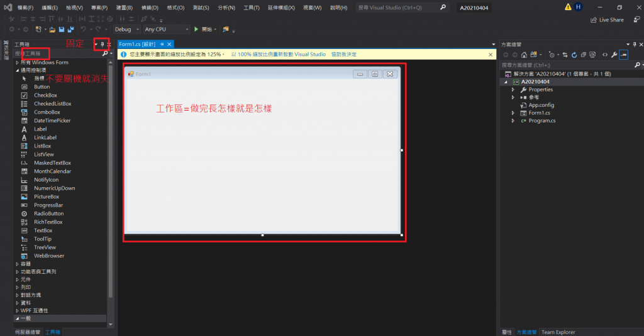Click the yellow warning notification icon
This screenshot has height=336, width=644.
click(568, 7)
